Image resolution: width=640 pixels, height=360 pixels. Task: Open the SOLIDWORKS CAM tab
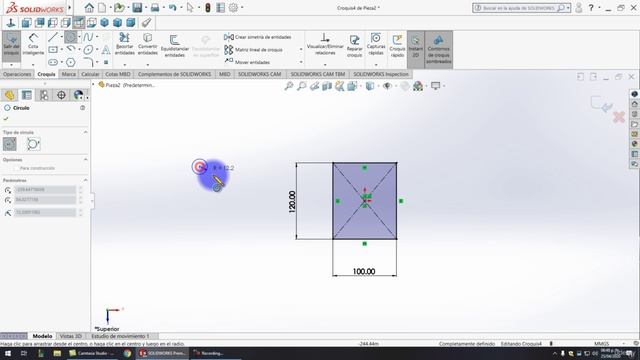pyautogui.click(x=260, y=74)
